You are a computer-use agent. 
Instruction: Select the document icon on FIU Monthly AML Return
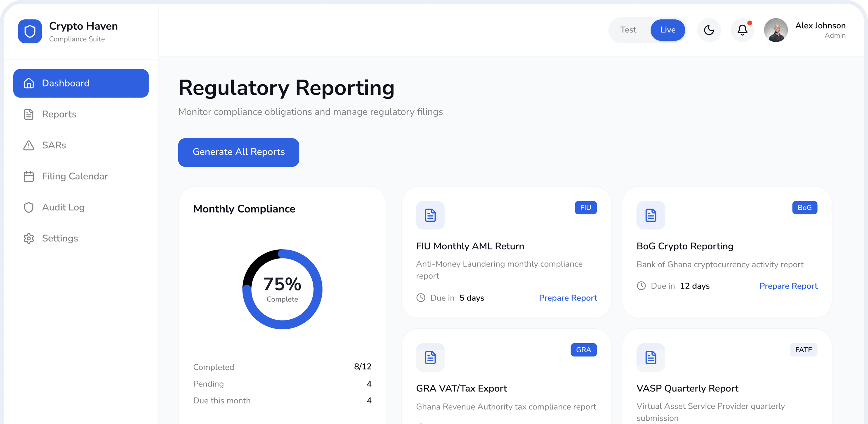pos(430,215)
